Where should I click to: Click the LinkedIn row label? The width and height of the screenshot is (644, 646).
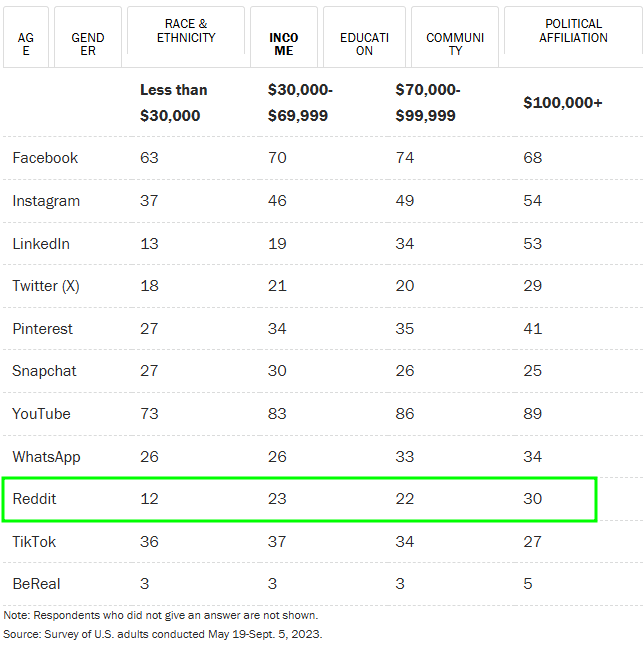tap(41, 244)
